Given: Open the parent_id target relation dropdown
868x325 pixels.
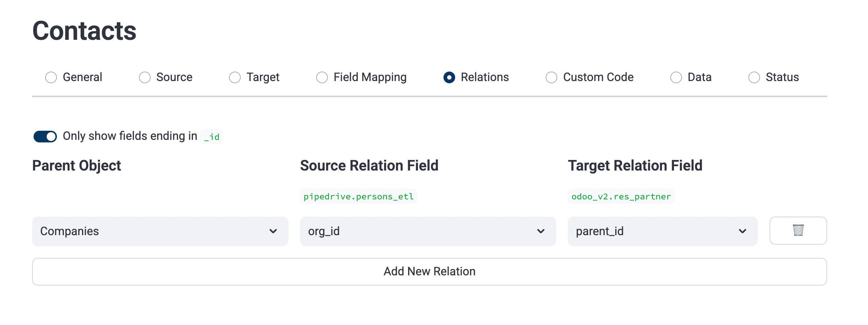Looking at the screenshot, I should [663, 231].
